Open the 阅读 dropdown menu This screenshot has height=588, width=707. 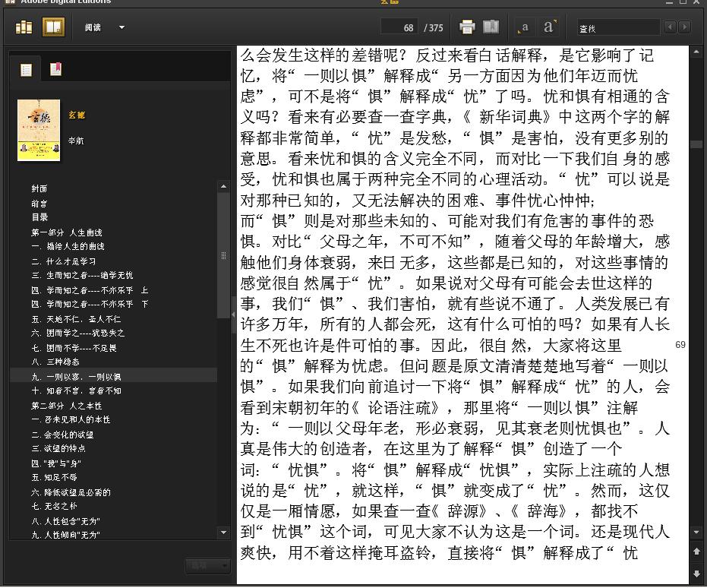[x=105, y=27]
